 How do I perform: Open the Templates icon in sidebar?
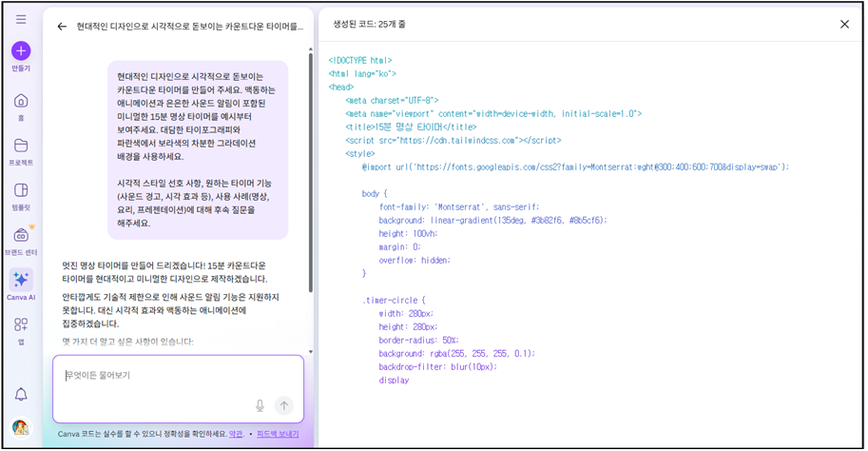21,190
